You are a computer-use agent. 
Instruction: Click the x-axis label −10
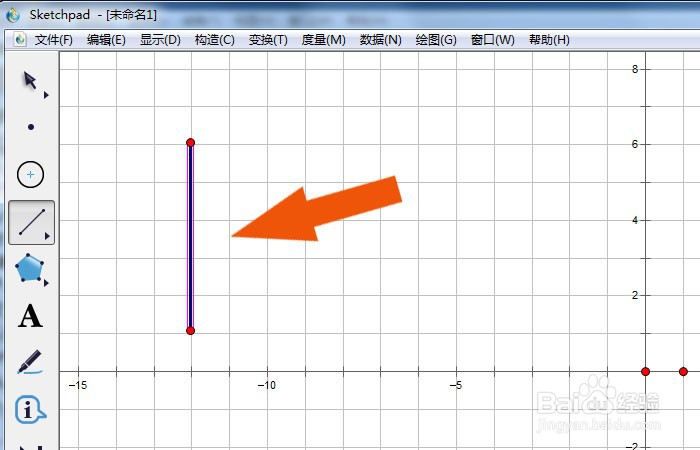click(267, 385)
